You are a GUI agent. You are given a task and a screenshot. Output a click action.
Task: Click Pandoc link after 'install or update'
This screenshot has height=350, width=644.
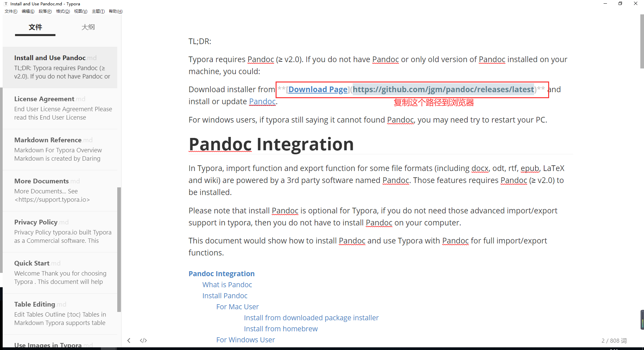tap(262, 102)
